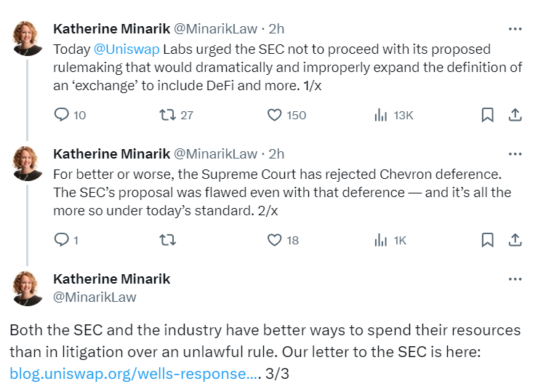
Task: Reply to the first tweet about Uniswap
Action: click(x=62, y=115)
